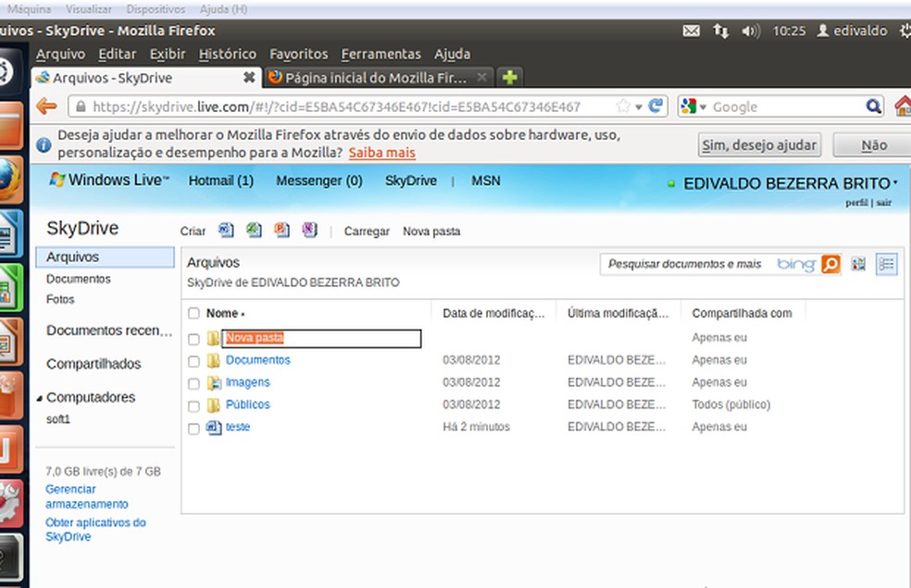Tick the checkbox for Públicos row
The width and height of the screenshot is (911, 588).
coord(193,406)
